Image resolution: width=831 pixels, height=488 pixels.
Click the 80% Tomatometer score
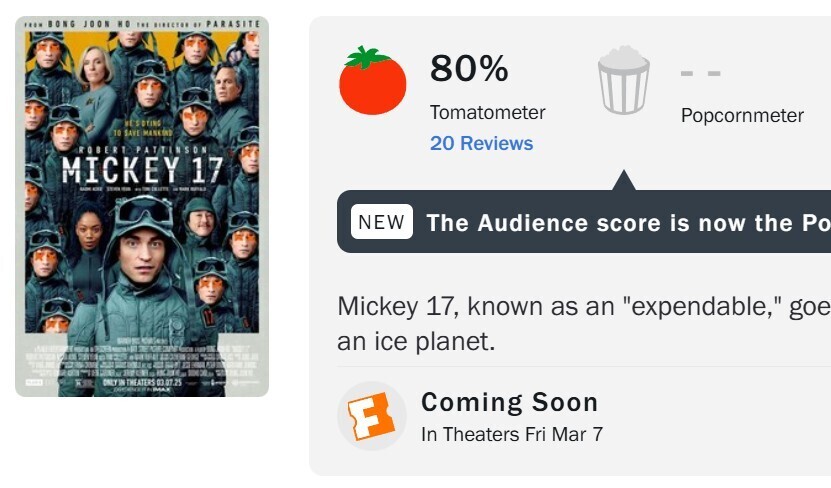pyautogui.click(x=469, y=69)
